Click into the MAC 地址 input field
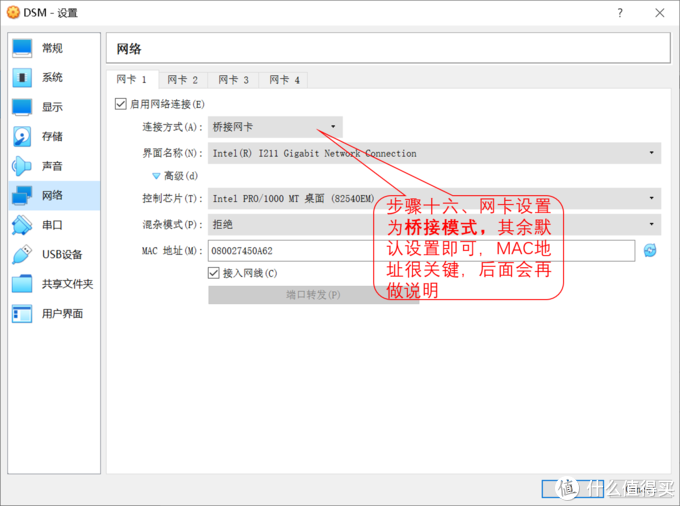Viewport: 680px width, 506px height. pyautogui.click(x=422, y=251)
